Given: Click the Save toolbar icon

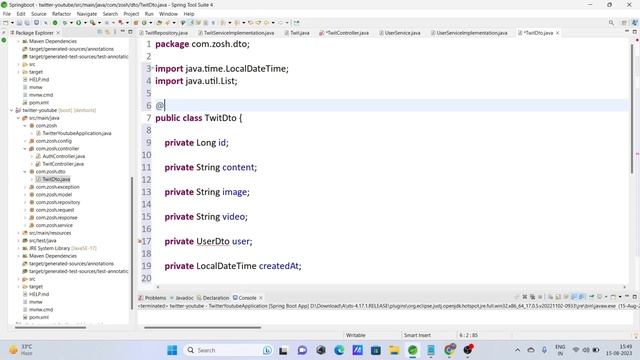Looking at the screenshot, I should (x=19, y=23).
